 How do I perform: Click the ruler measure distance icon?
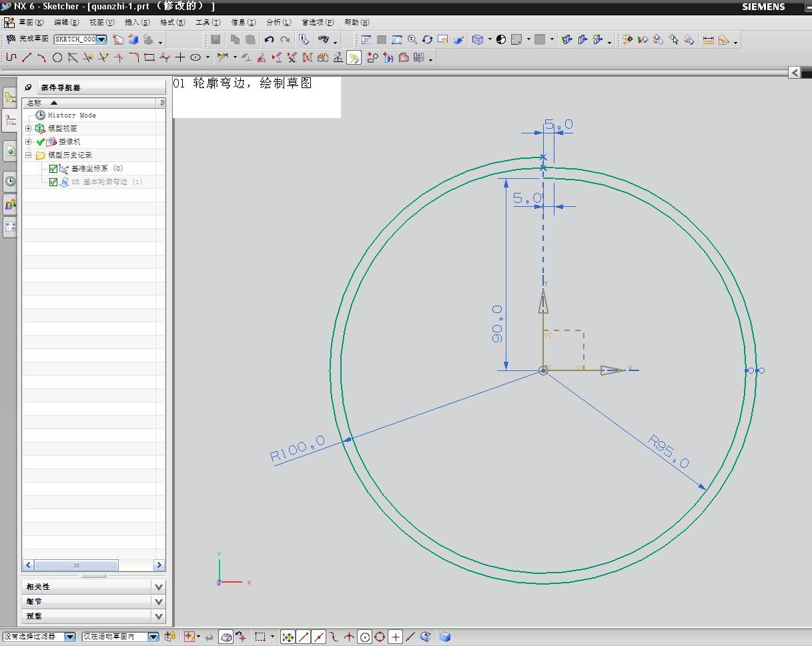(x=708, y=40)
